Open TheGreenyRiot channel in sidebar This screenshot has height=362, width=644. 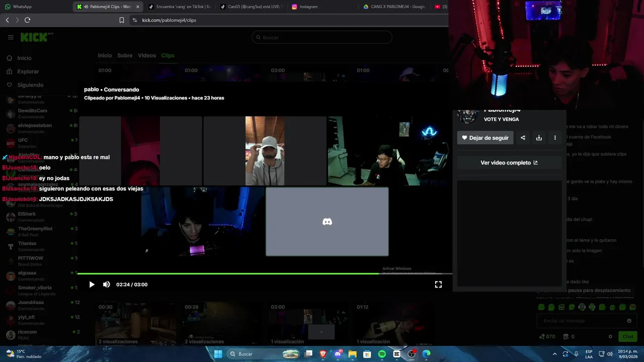(x=40, y=231)
